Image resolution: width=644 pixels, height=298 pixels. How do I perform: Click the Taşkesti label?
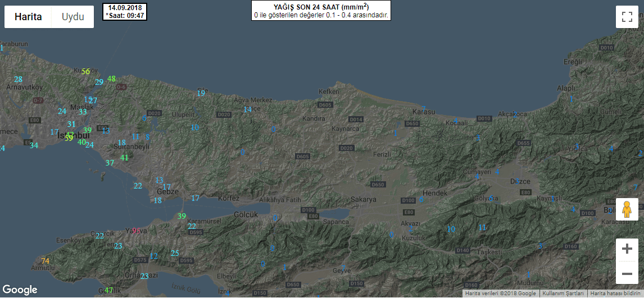pyautogui.click(x=489, y=251)
